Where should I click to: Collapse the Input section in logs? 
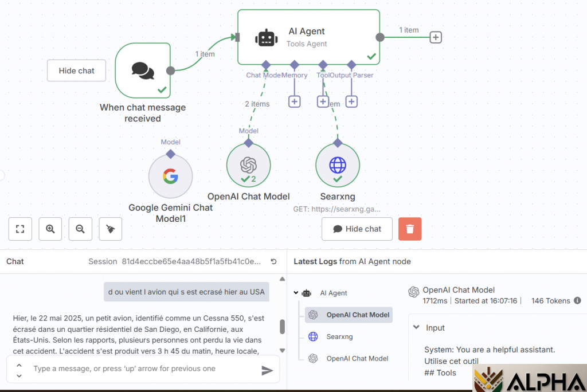tap(416, 328)
